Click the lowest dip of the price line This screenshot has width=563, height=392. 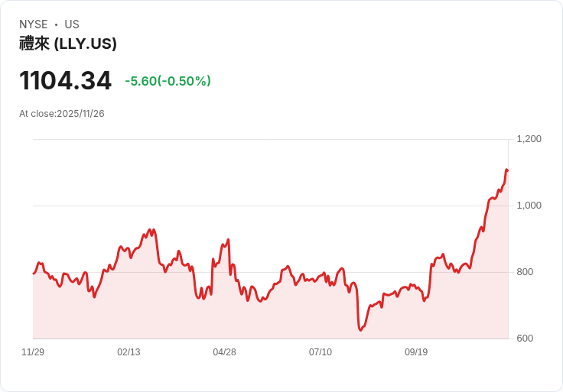pyautogui.click(x=360, y=330)
